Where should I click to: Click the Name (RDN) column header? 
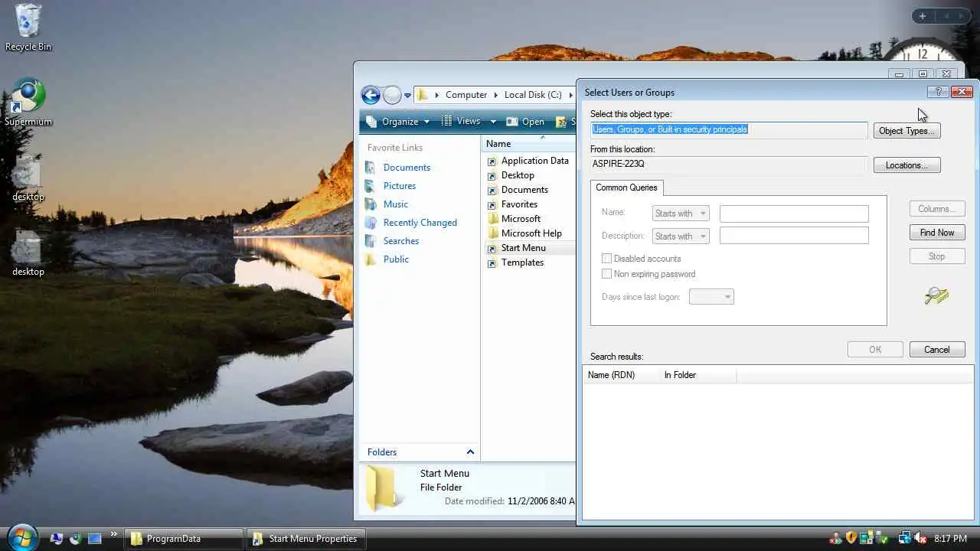coord(620,375)
